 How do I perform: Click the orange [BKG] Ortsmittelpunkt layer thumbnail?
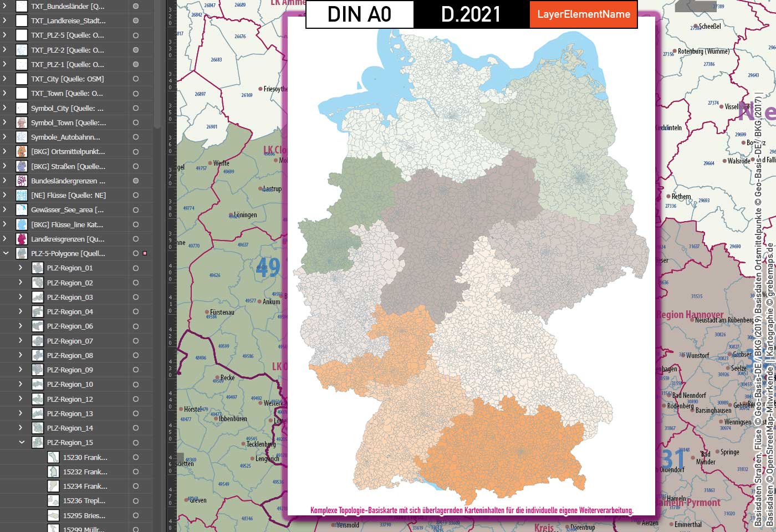[x=23, y=152]
